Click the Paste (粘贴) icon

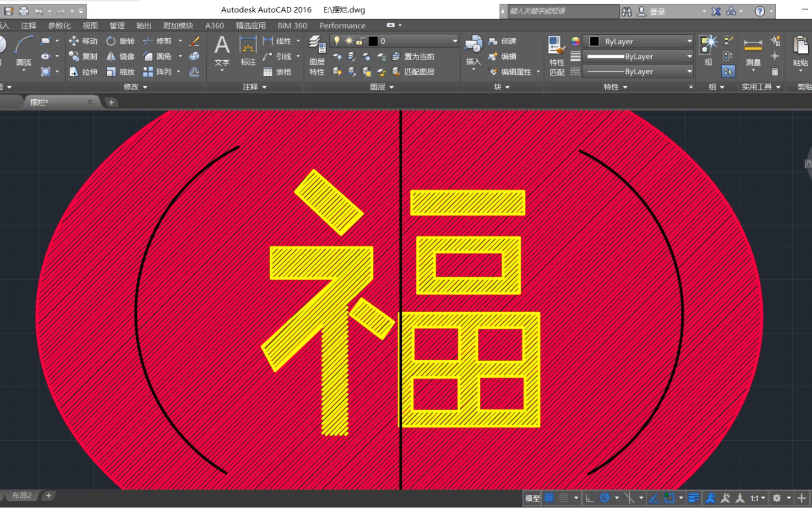(800, 52)
